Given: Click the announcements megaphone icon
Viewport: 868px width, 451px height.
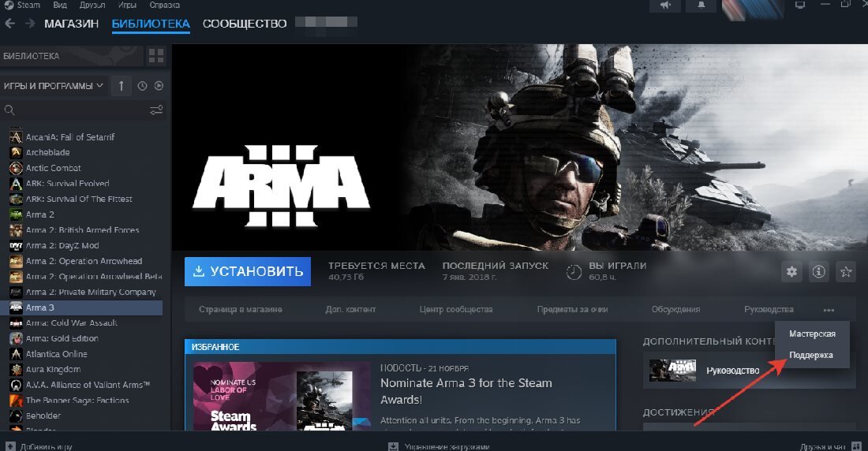Looking at the screenshot, I should [665, 6].
